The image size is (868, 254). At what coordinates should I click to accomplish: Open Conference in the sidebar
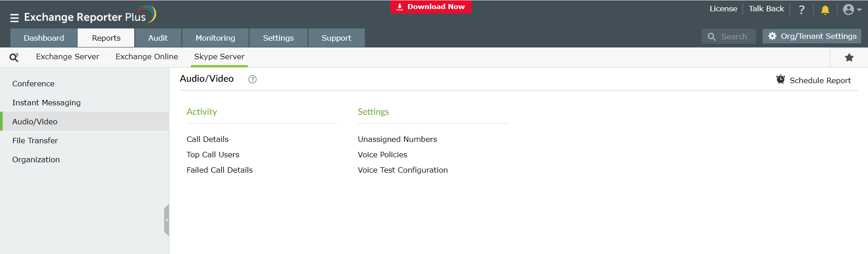coord(85,84)
